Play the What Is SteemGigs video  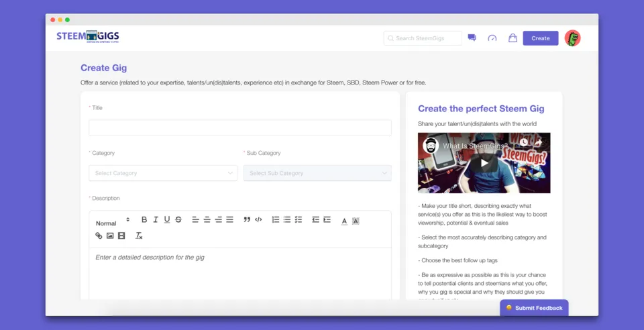click(484, 163)
